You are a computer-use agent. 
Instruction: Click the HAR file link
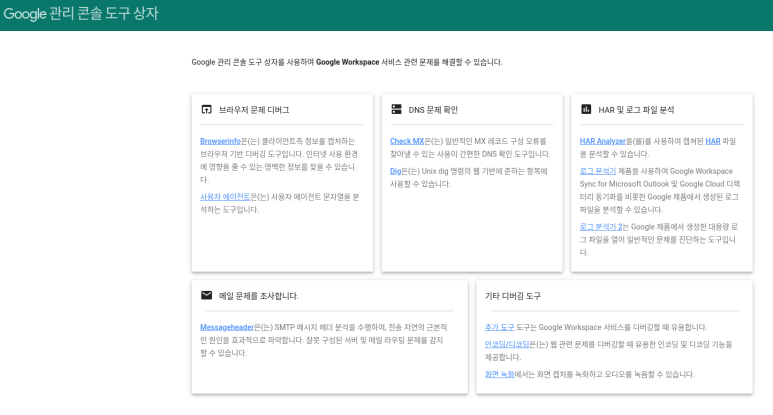tap(713, 141)
